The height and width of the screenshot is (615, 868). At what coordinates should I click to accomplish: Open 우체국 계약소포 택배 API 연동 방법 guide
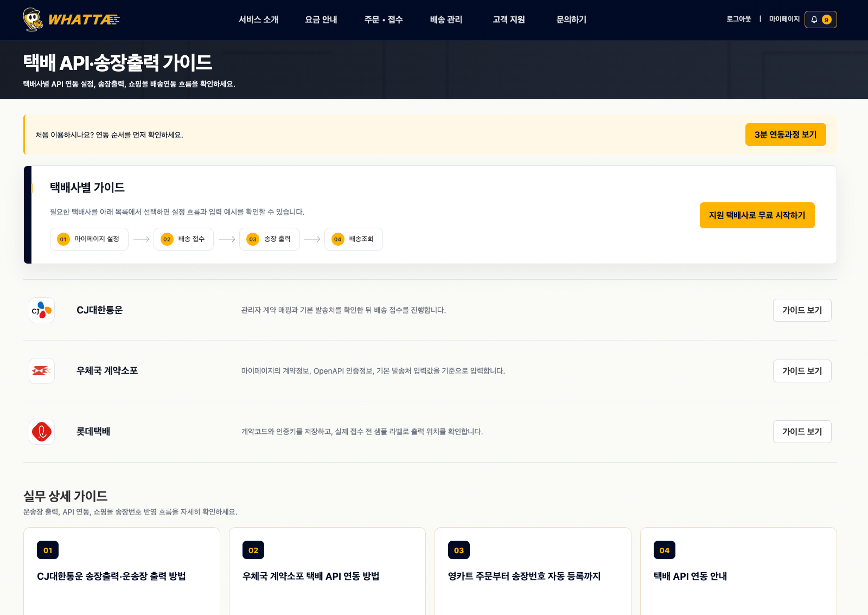(311, 576)
